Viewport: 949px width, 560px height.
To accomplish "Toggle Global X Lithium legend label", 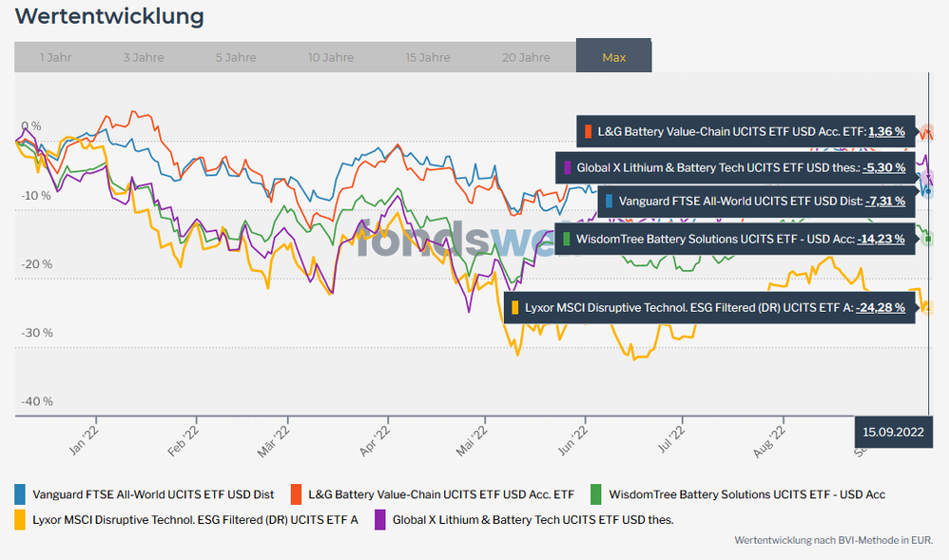I will coord(533,519).
